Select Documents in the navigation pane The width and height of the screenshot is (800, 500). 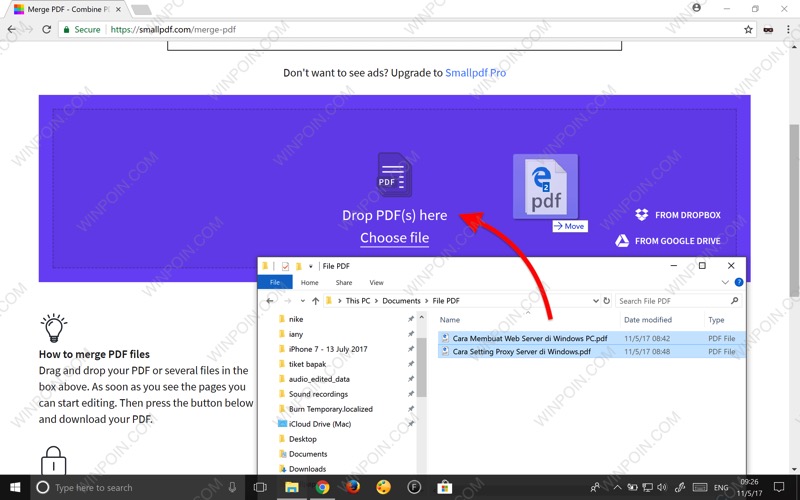(x=308, y=454)
